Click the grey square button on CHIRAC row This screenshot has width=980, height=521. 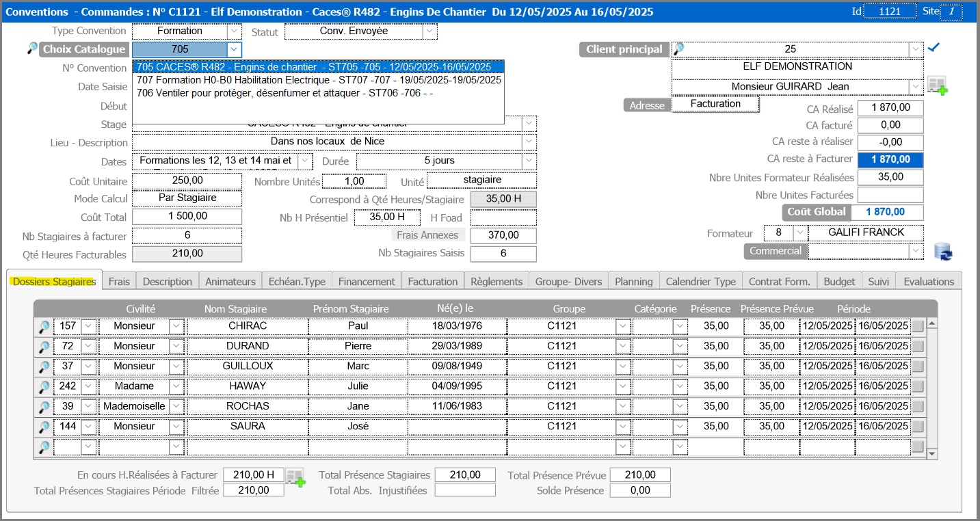point(918,326)
